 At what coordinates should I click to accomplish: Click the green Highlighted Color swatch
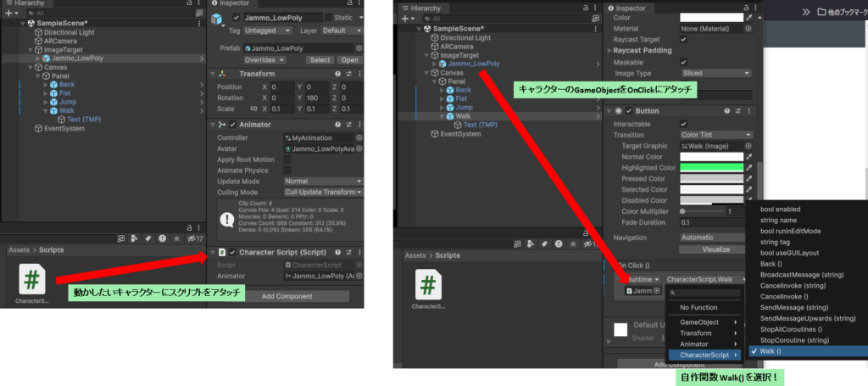click(x=710, y=168)
